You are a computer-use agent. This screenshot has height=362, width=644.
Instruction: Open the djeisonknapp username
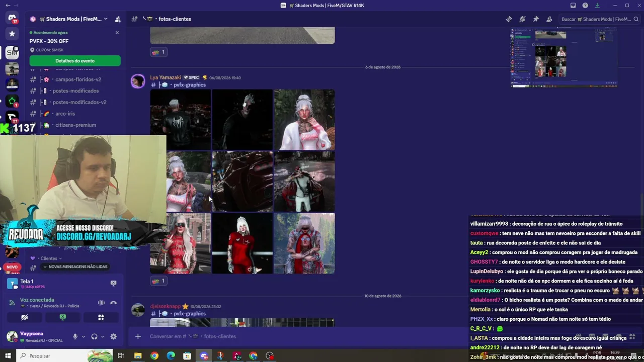tap(165, 306)
